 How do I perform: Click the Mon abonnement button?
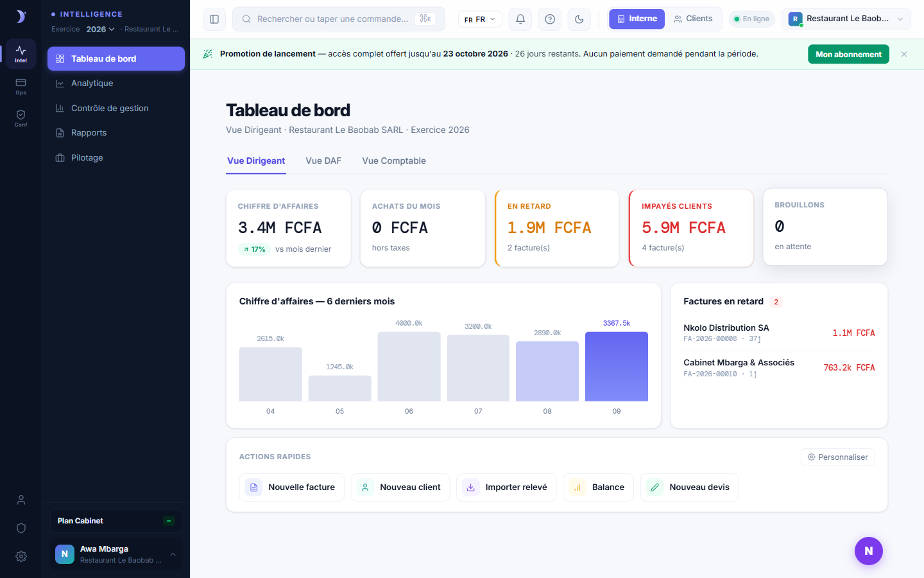pos(848,55)
